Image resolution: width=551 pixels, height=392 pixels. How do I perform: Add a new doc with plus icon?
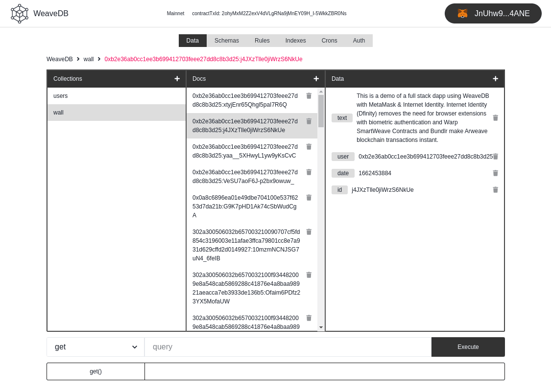316,79
